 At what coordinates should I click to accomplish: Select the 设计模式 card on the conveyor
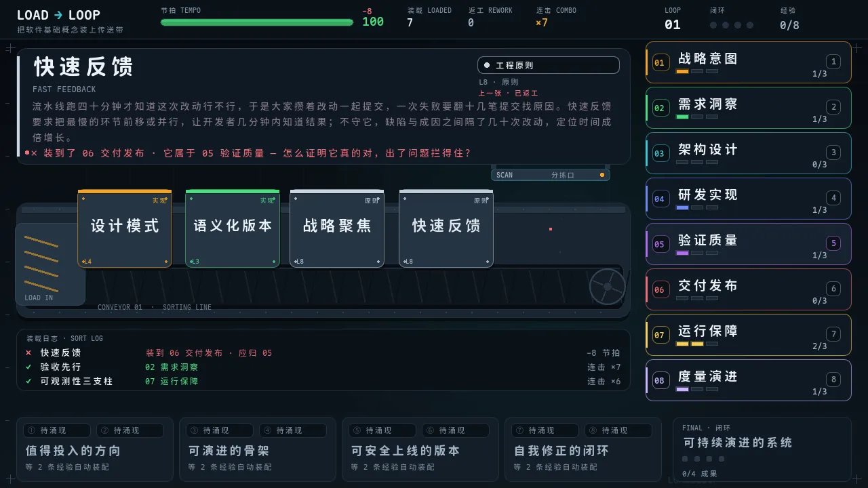tap(125, 229)
